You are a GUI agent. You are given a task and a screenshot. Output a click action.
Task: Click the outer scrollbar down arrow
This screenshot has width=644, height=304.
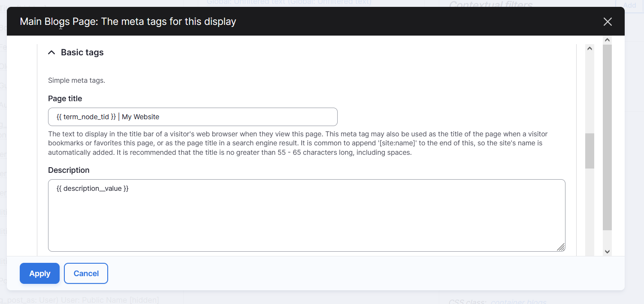click(607, 251)
